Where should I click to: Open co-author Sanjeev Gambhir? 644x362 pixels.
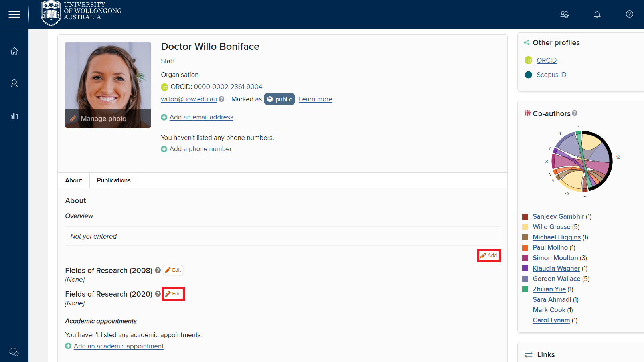[x=558, y=216]
